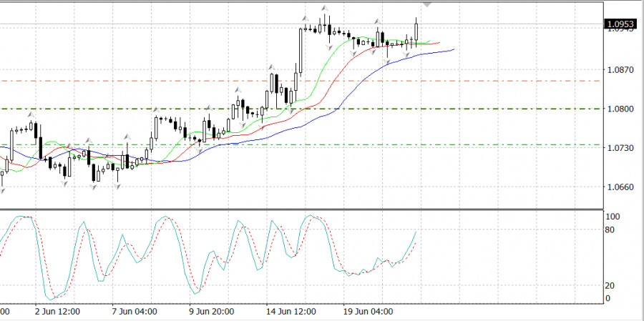The width and height of the screenshot is (644, 321).
Task: Click the 1.0660 price scale label
Action: point(619,187)
